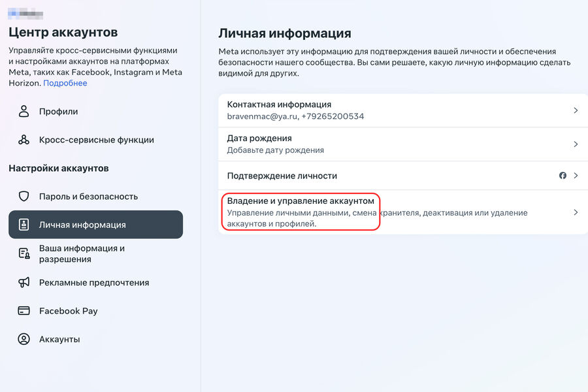
Task: Click Добавьте дату рождения text
Action: (276, 150)
